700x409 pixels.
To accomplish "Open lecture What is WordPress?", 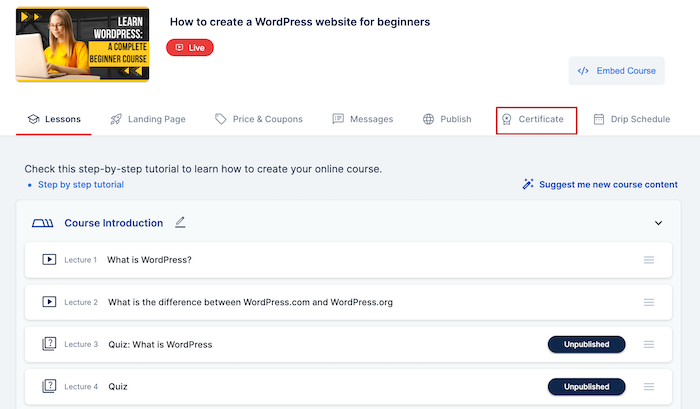I will (149, 259).
